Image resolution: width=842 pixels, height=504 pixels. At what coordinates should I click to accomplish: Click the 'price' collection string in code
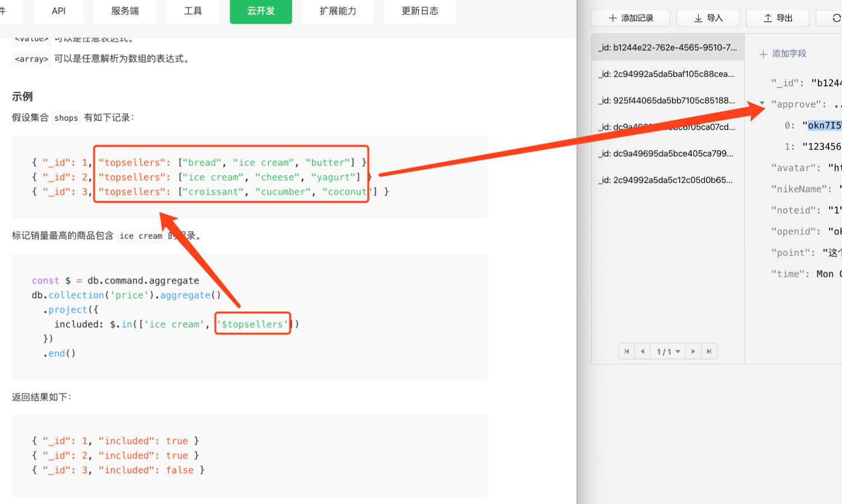130,295
